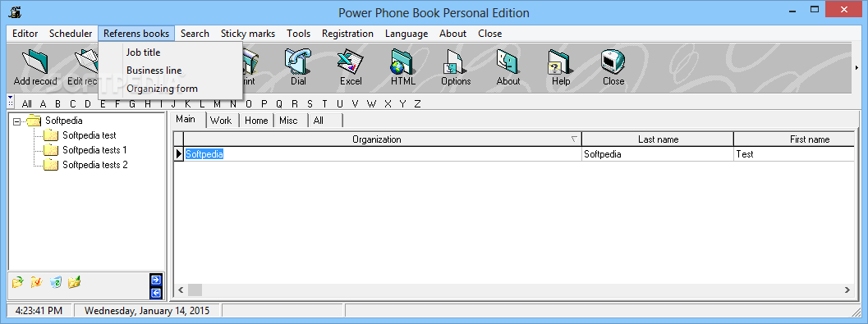The height and width of the screenshot is (324, 868).
Task: Filter records by letter W
Action: (371, 103)
